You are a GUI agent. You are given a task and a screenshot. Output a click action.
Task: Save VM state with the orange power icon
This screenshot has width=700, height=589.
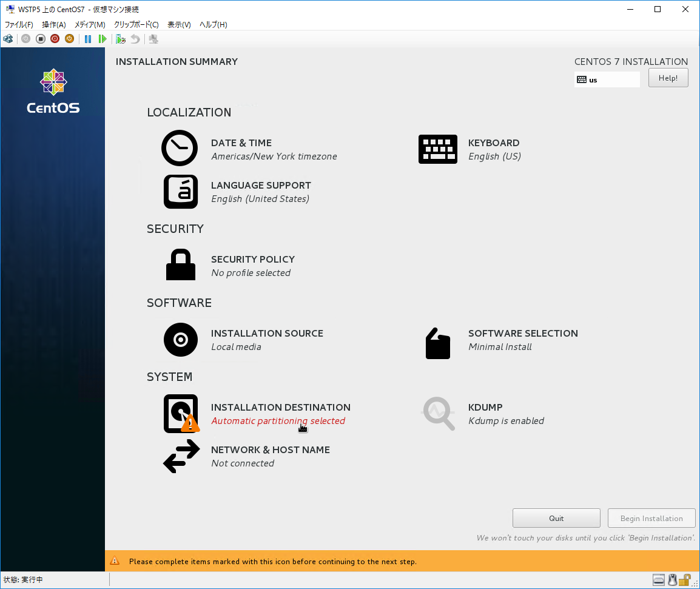pos(69,39)
